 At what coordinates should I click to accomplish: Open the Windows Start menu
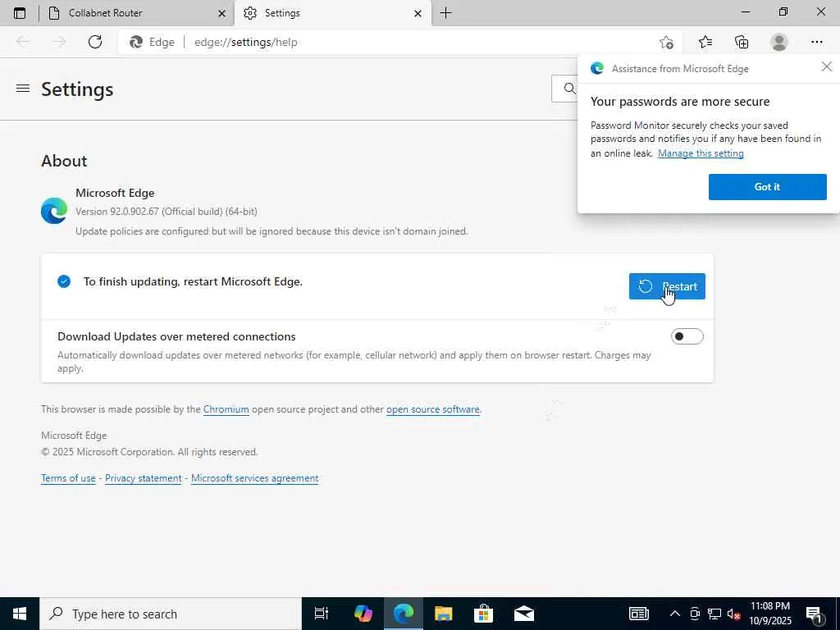click(x=20, y=614)
